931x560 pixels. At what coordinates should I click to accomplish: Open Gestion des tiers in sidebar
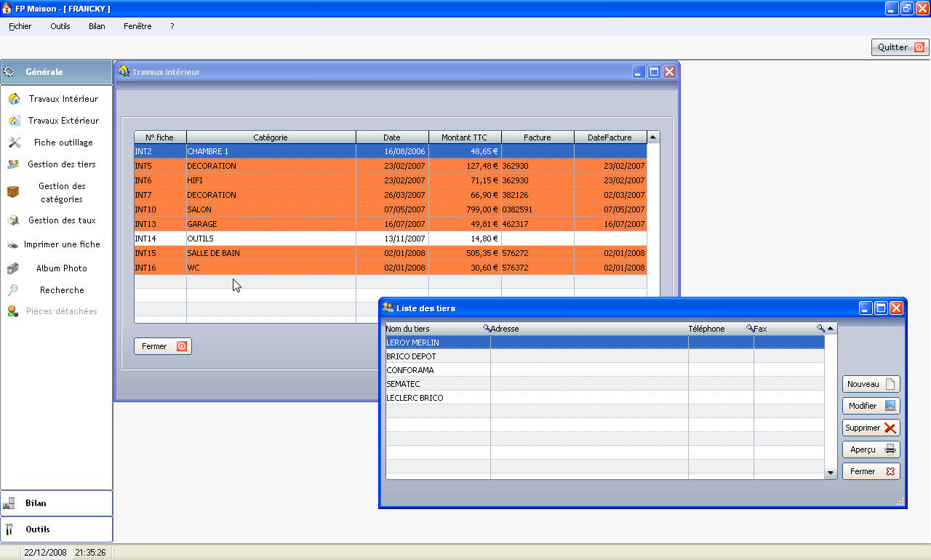click(x=61, y=164)
